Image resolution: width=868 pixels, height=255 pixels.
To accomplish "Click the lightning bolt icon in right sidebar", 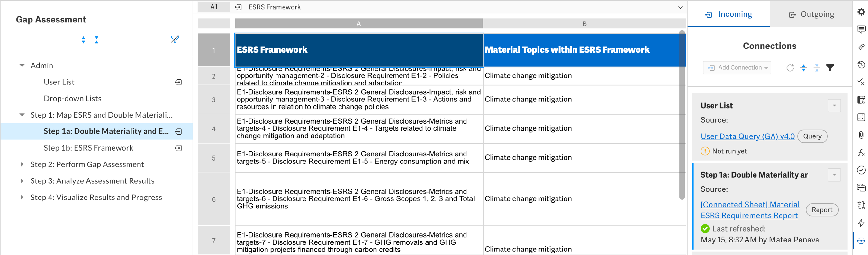I will (861, 222).
